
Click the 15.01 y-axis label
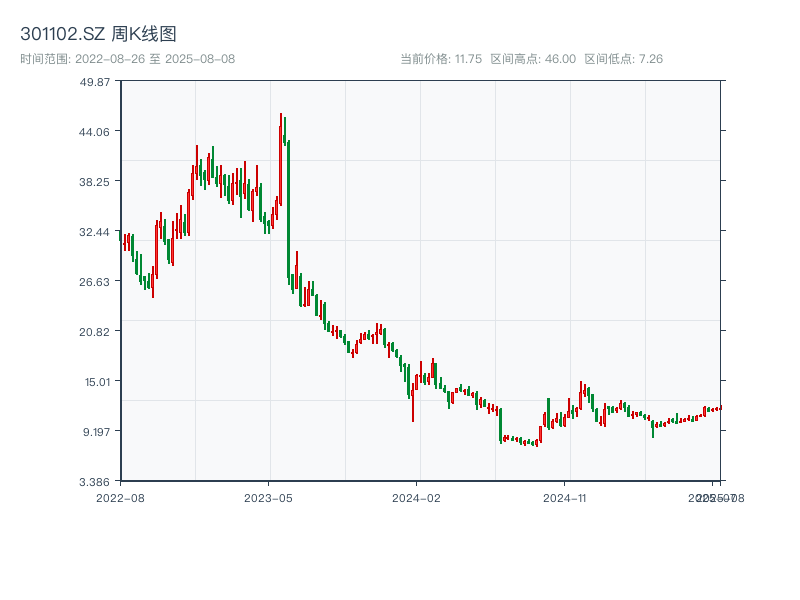click(96, 381)
